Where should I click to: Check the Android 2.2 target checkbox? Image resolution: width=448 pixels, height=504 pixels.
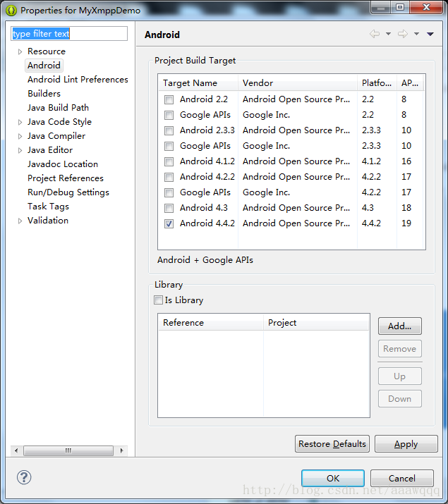pos(169,99)
